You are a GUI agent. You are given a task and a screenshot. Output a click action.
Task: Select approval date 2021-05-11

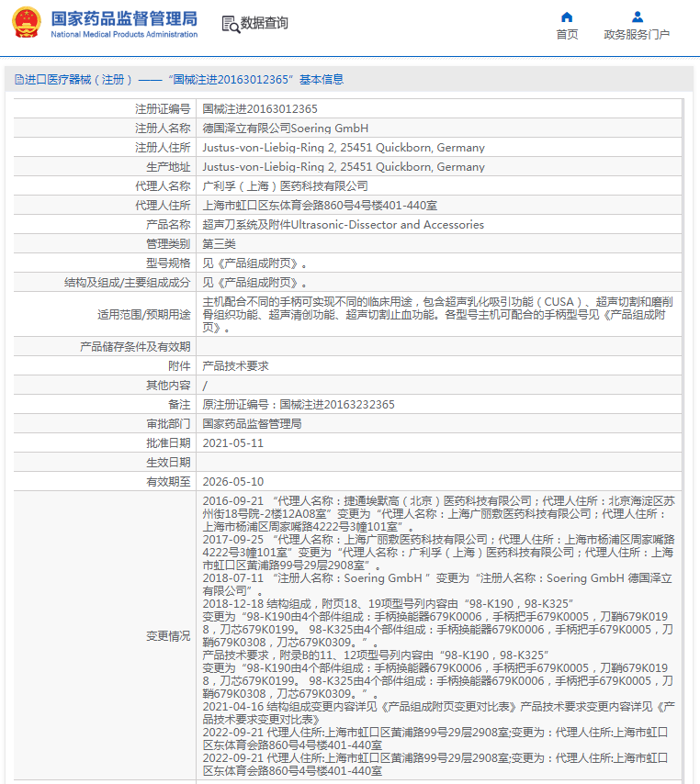coord(232,443)
